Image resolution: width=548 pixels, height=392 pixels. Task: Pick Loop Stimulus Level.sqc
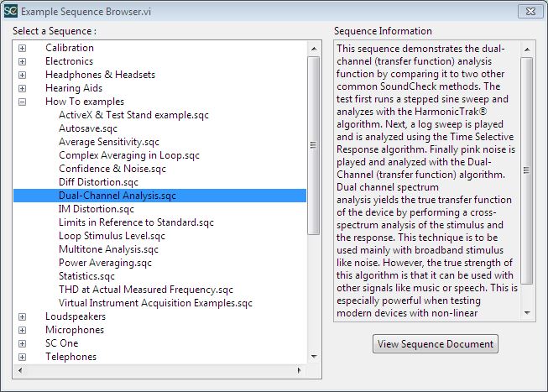112,236
